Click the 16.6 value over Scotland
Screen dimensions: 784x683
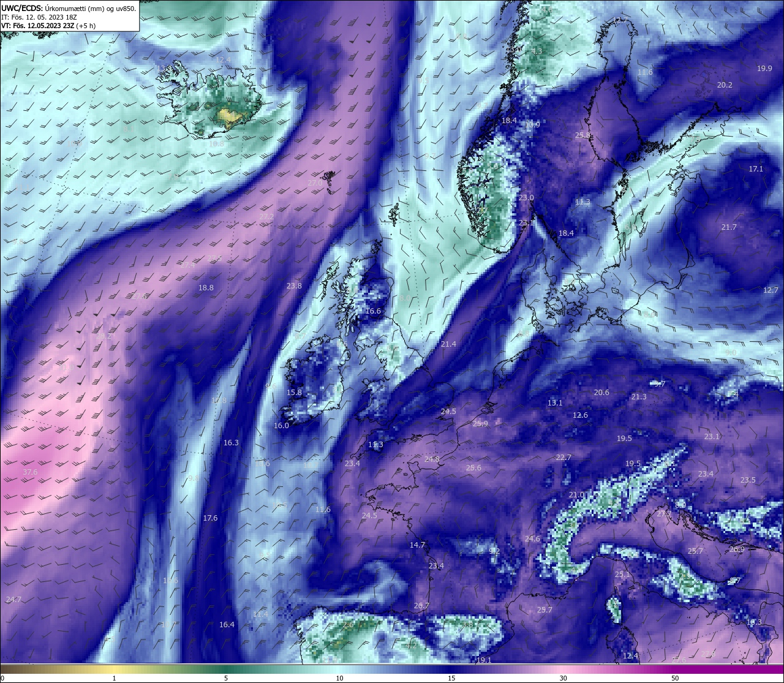click(x=373, y=311)
